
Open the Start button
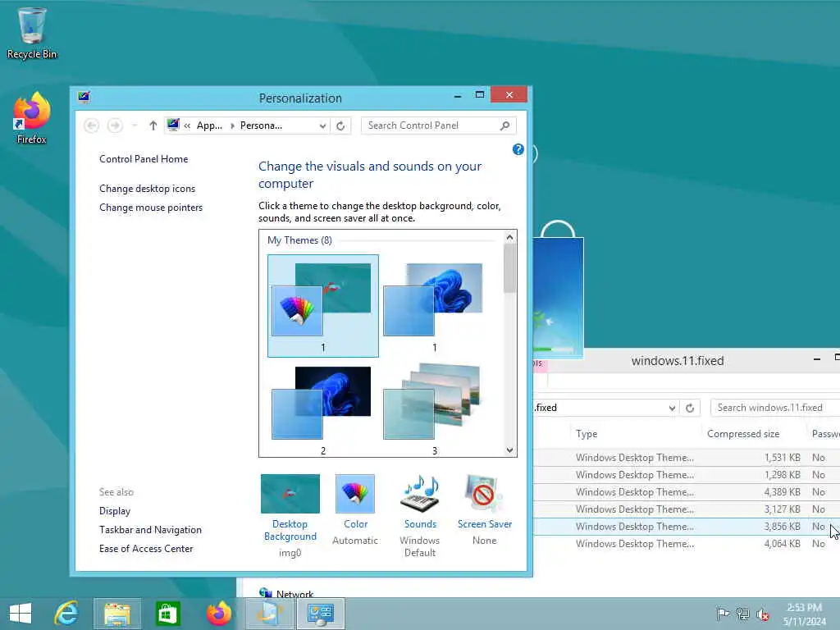pos(21,614)
